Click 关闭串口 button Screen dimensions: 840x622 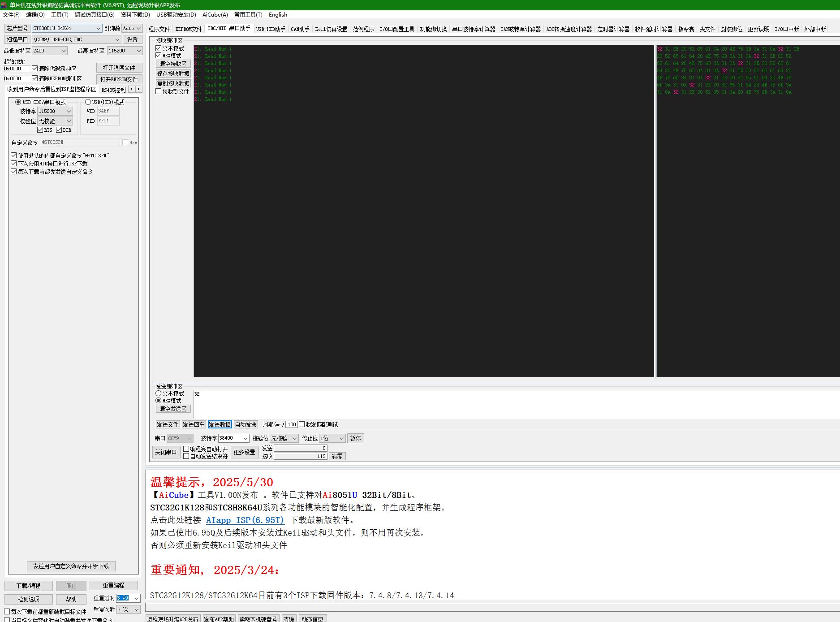[x=166, y=452]
